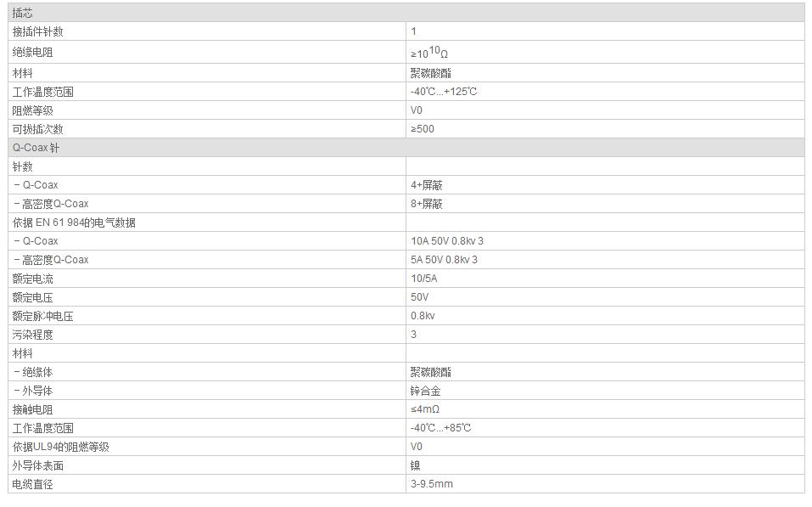812x507 pixels.
Task: Click the 额定电流 label
Action: [x=32, y=279]
